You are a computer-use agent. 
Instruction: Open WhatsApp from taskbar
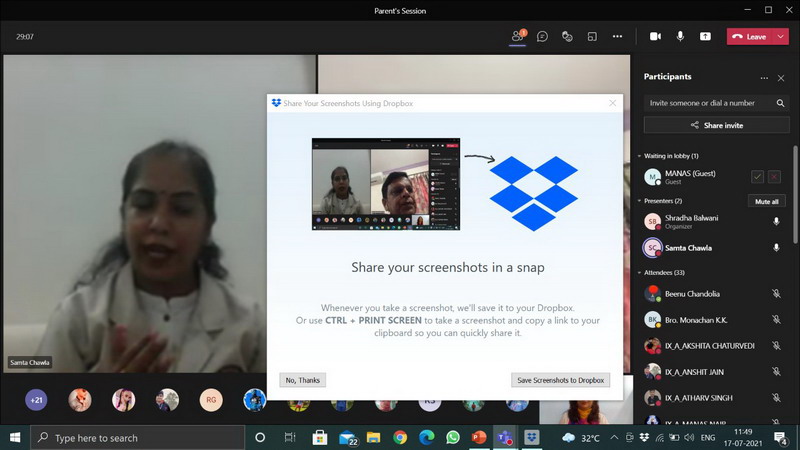coord(453,437)
